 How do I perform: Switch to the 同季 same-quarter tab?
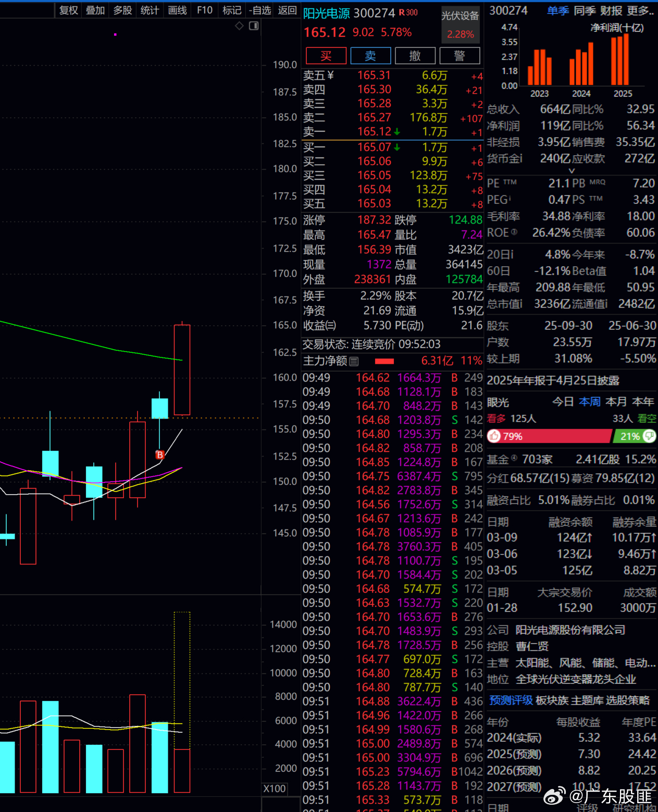click(x=585, y=10)
